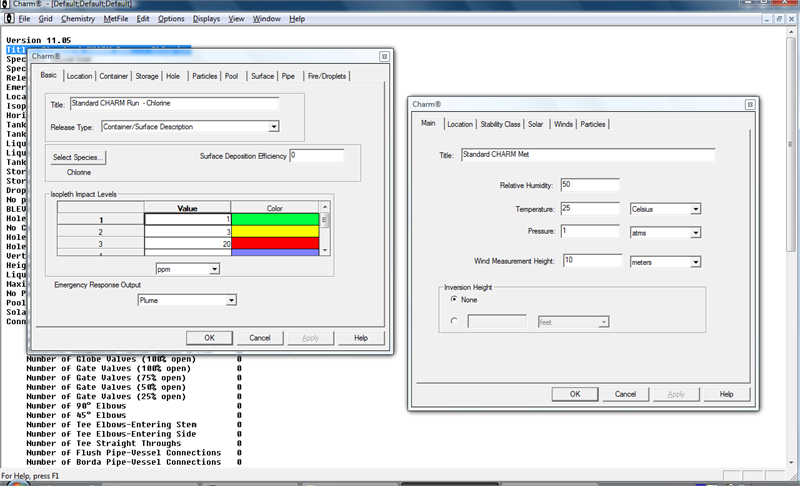The image size is (800, 486).
Task: Click Cancel in the CHARM Run dialog
Action: coord(259,338)
